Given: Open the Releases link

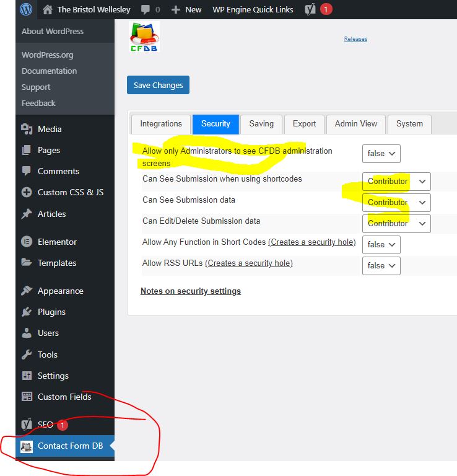Looking at the screenshot, I should pos(355,39).
